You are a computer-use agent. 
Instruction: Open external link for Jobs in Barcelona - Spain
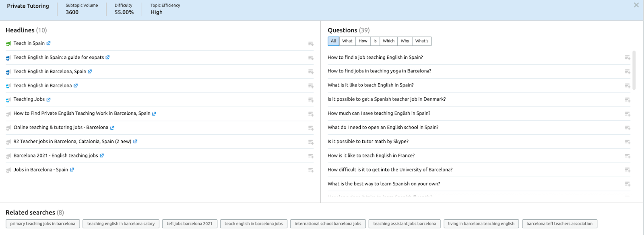72,170
